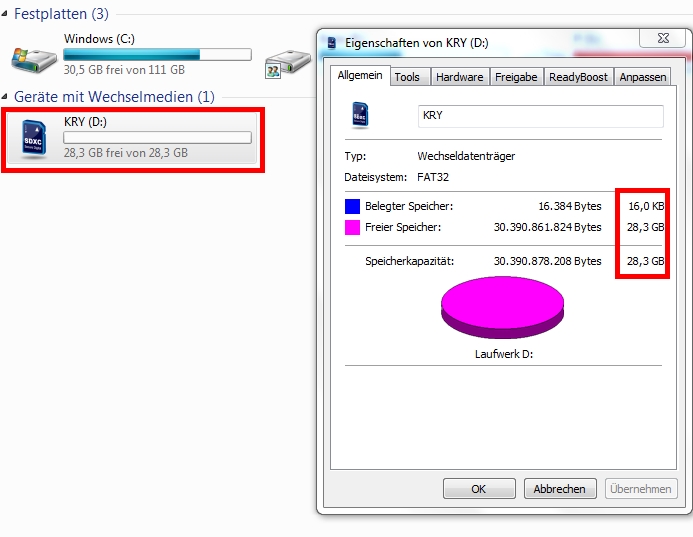Select the Windows (C:) drive icon

click(x=34, y=60)
